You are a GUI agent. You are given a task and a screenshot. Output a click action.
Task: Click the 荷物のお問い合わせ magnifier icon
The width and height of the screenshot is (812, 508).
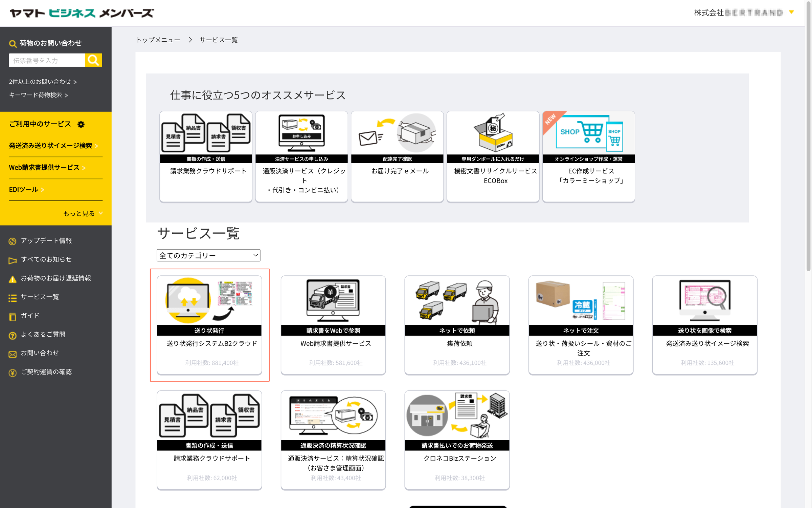click(x=13, y=43)
